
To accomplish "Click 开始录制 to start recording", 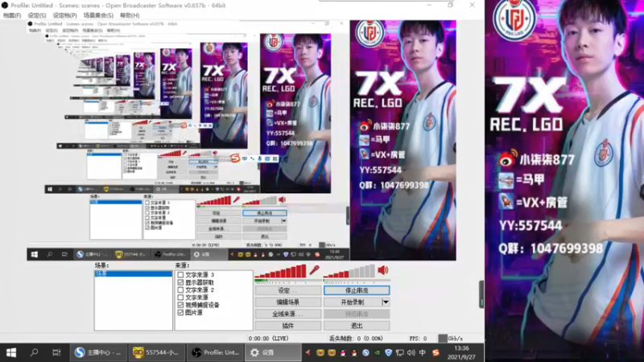I will coord(353,302).
